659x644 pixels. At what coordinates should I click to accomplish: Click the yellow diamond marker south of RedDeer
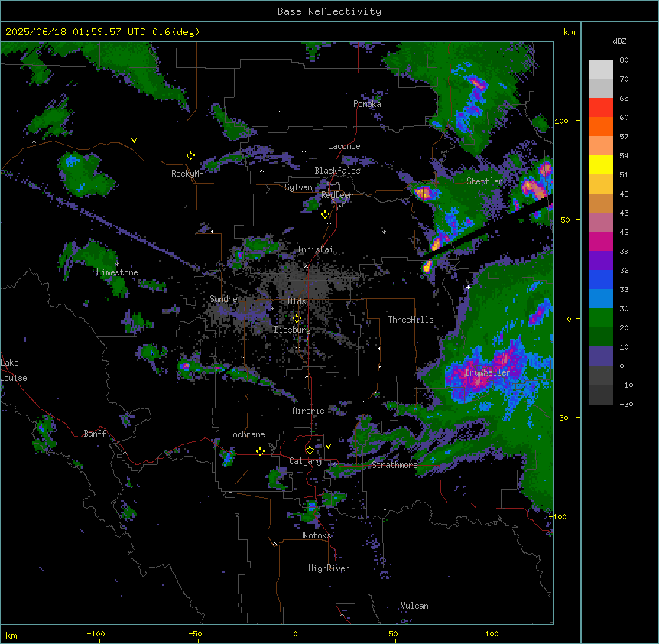325,215
